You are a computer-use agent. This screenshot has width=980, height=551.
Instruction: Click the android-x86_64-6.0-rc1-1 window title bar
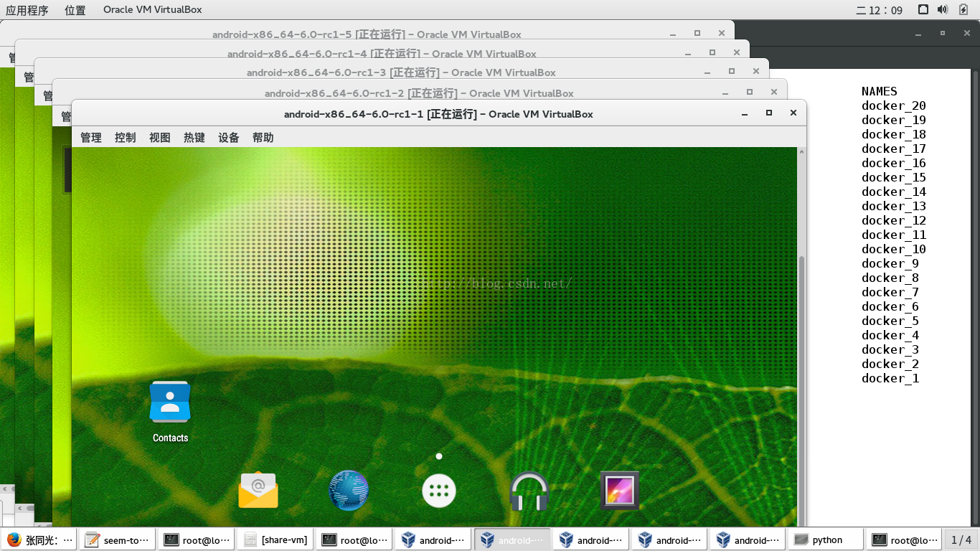coord(438,114)
